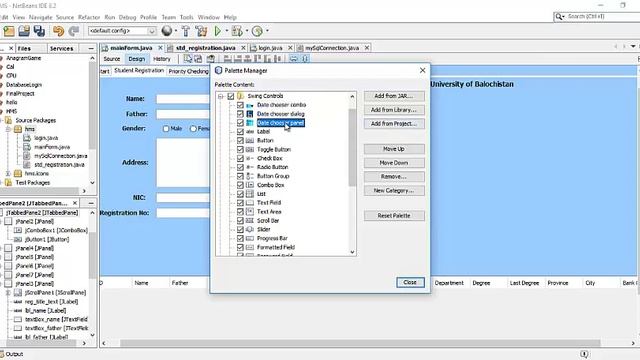Open the Debug Project dropdown arrow

[x=247, y=31]
